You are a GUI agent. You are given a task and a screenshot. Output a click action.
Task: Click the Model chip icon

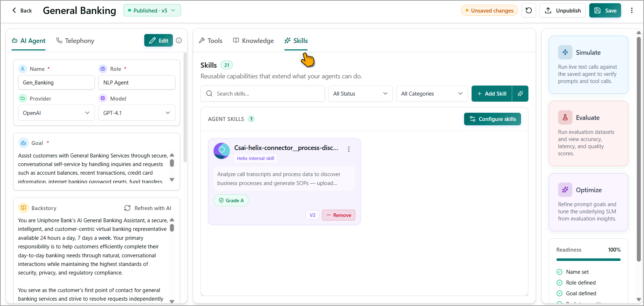pos(103,98)
